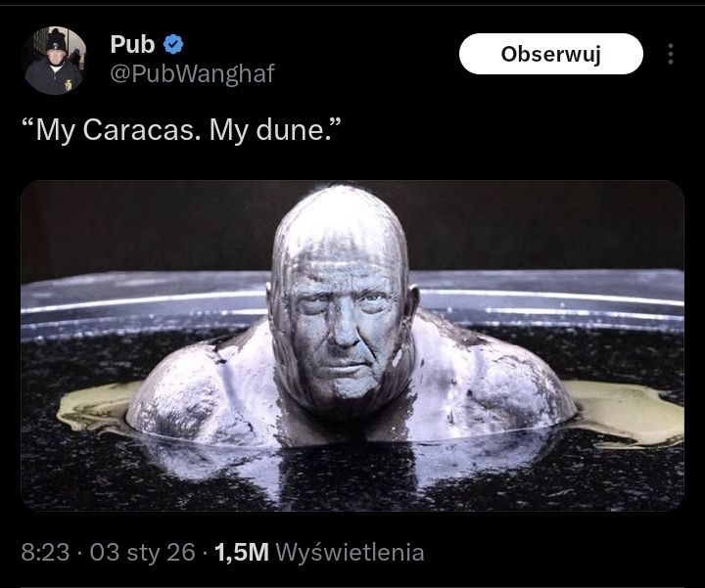Open the @PubWanghaf handle link

tap(192, 73)
